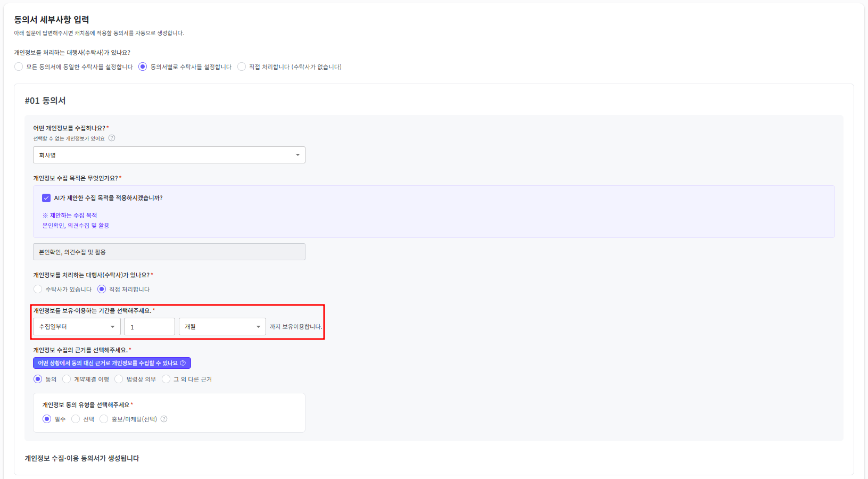This screenshot has width=868, height=479.
Task: Select 직접 처리합니다 (수탁사가 없습니다) radio
Action: tap(242, 67)
